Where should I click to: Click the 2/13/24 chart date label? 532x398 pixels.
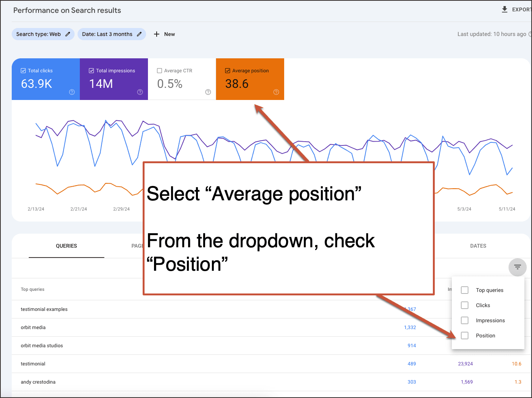point(36,209)
